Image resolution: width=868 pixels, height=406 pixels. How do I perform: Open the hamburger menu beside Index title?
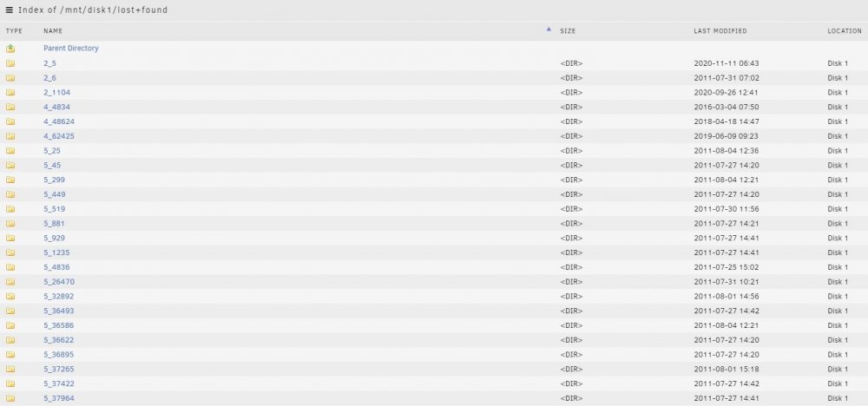(9, 10)
